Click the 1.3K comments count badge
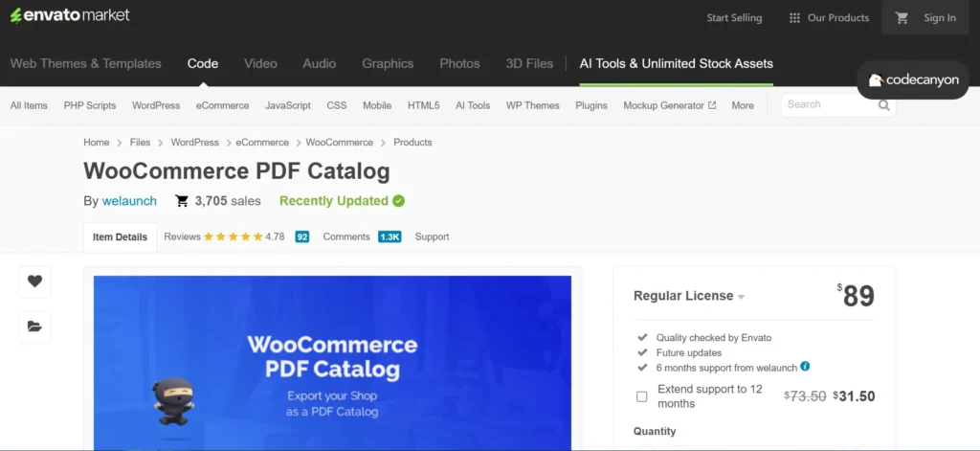 pos(390,237)
